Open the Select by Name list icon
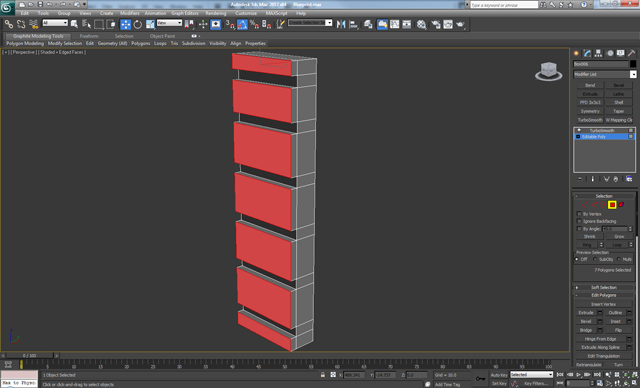This screenshot has height=388, width=640. click(87, 24)
